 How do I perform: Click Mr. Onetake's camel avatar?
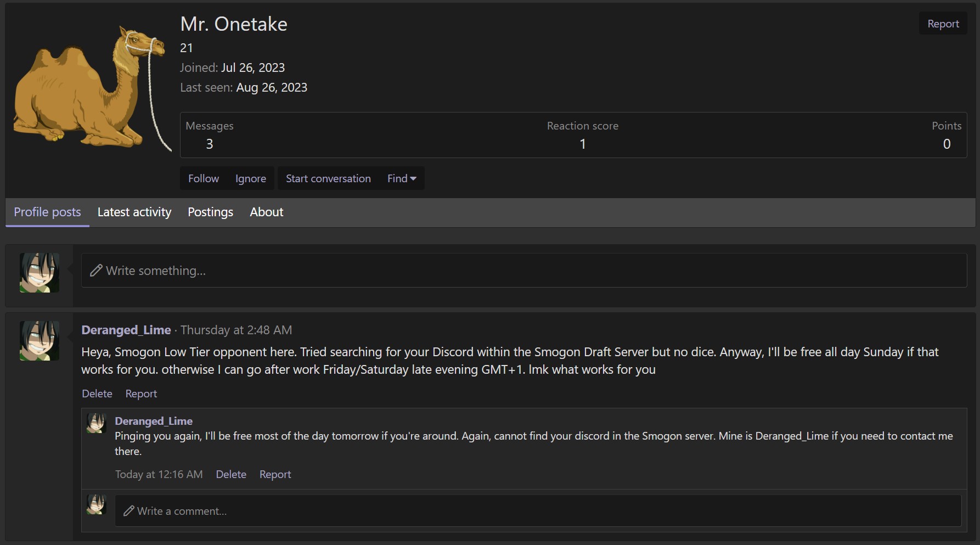click(91, 88)
